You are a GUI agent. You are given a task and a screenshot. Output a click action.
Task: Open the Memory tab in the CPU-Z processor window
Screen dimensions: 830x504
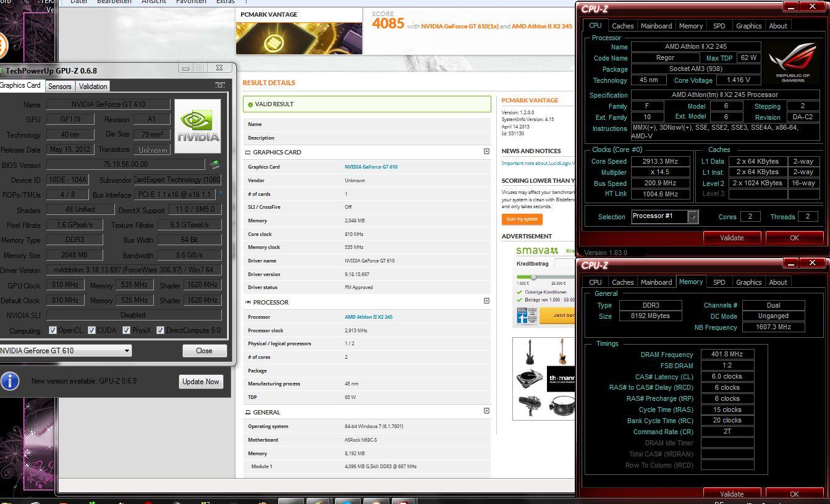coord(691,26)
